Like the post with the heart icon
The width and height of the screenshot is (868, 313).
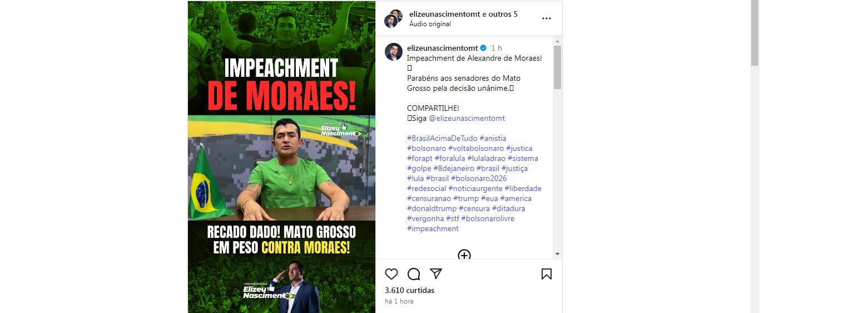pyautogui.click(x=391, y=274)
